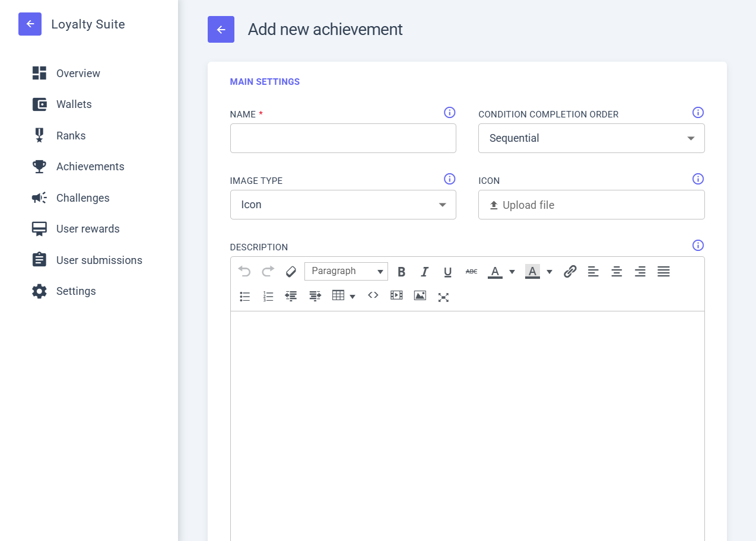Align text center
The height and width of the screenshot is (541, 756).
click(617, 271)
